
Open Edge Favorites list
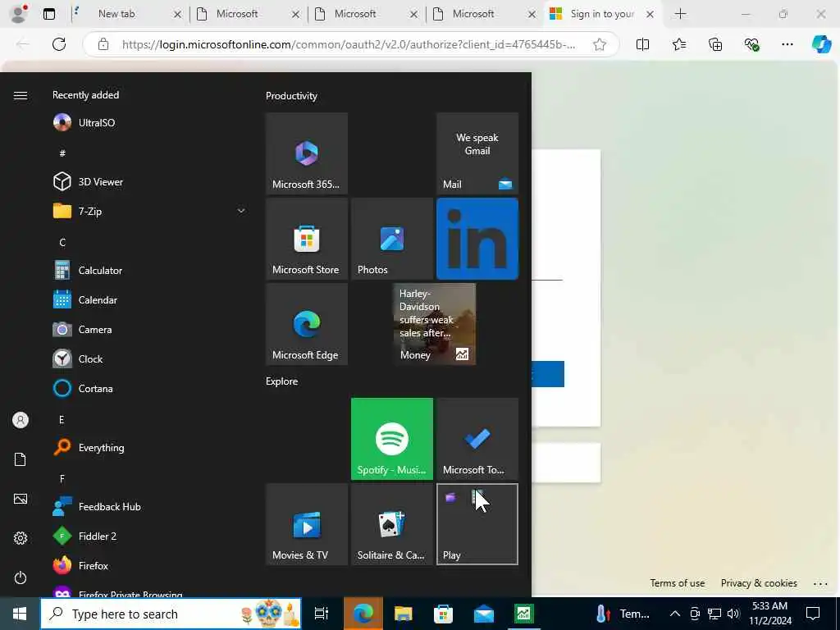(678, 44)
